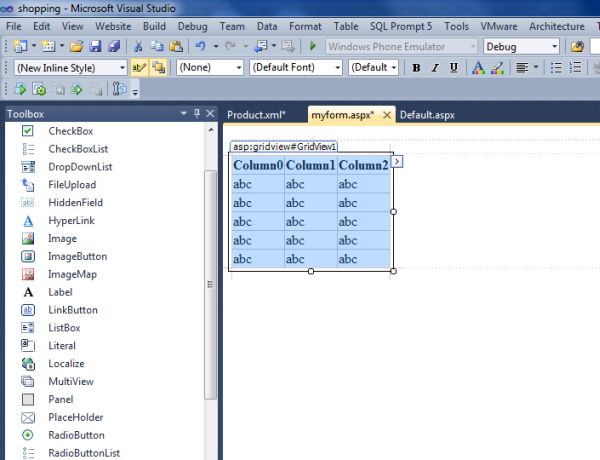Open the Architecture menu

[557, 26]
